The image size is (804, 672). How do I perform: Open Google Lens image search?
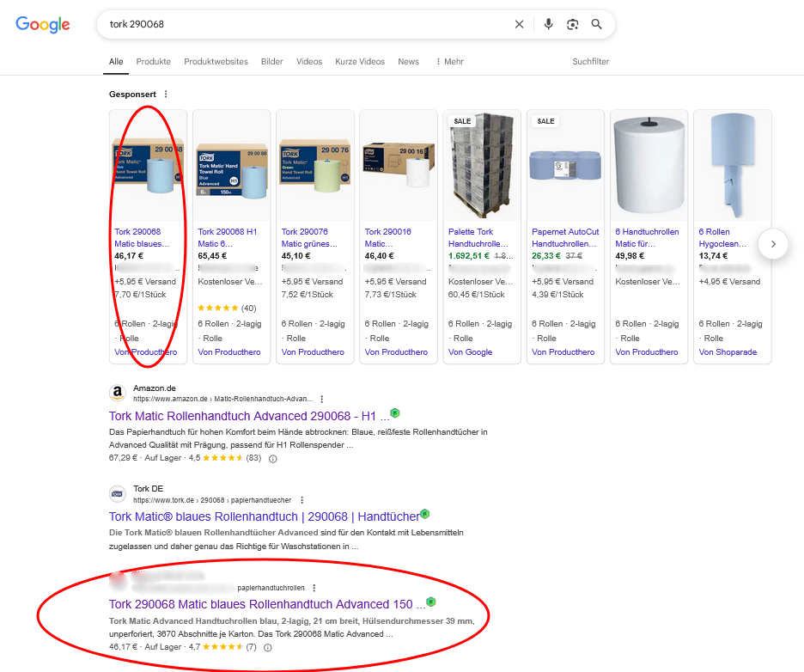tap(572, 24)
